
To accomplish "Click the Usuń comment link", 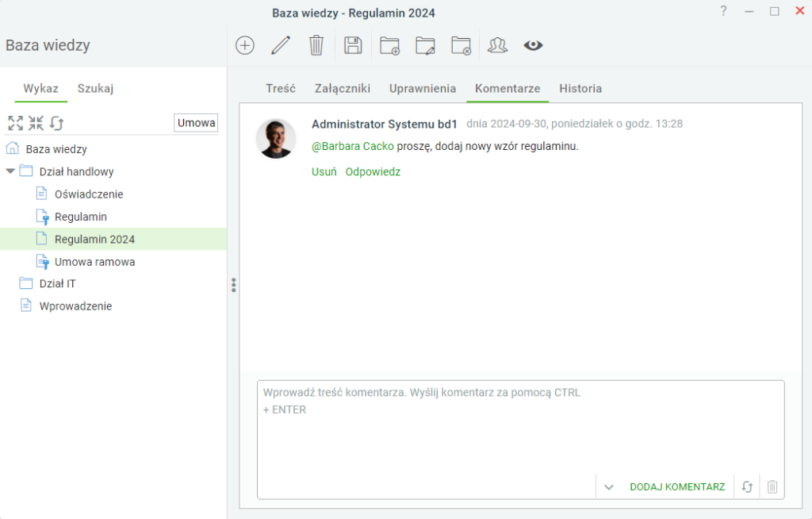I will click(324, 171).
